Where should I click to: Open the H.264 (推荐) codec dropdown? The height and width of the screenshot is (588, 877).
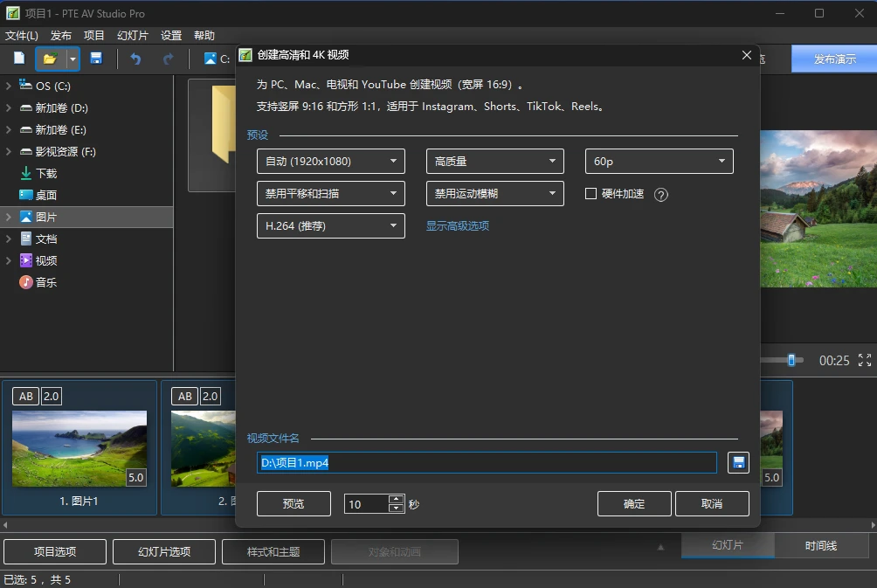point(330,226)
